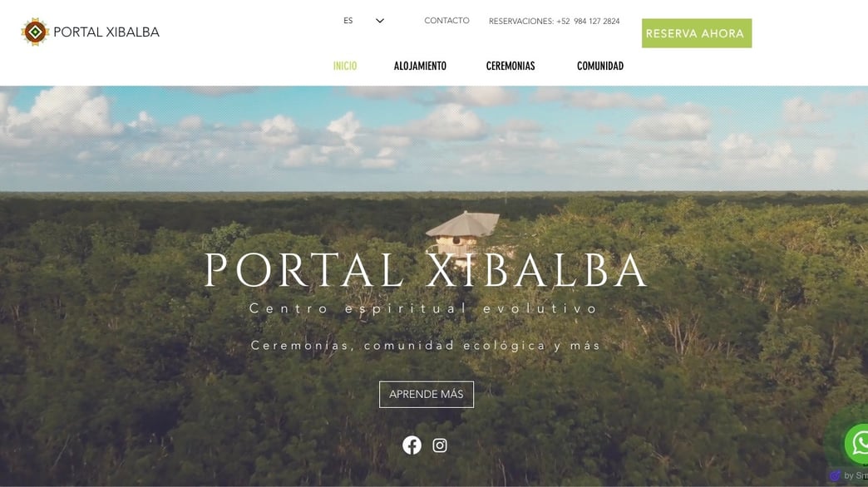The width and height of the screenshot is (868, 487).
Task: Click the Ceremonias, comunidad ecológica tagline
Action: 426,346
